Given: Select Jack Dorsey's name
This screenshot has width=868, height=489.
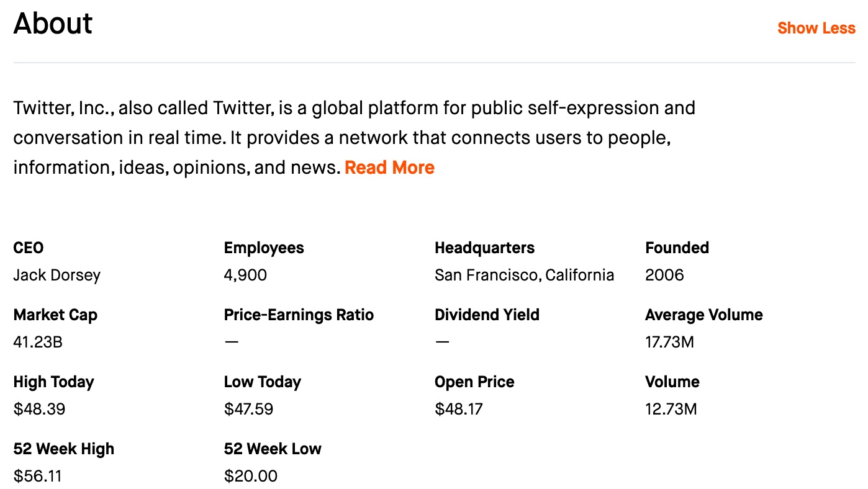Looking at the screenshot, I should pyautogui.click(x=57, y=275).
